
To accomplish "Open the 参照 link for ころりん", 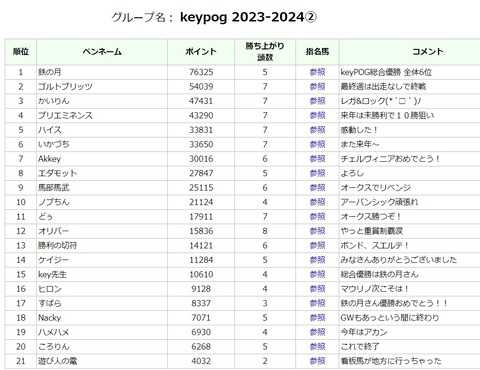I will click(317, 346).
